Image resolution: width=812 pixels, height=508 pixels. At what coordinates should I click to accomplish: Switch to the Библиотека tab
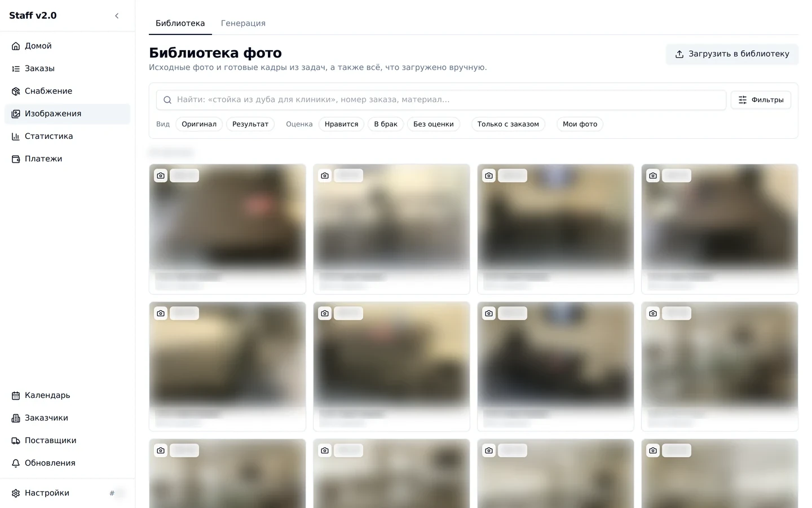point(180,23)
